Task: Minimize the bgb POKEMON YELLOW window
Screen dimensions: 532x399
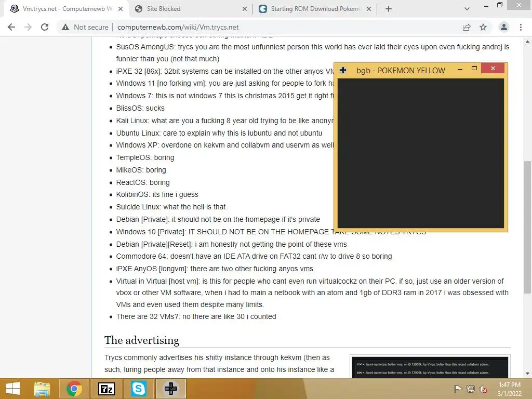Action: tap(460, 69)
